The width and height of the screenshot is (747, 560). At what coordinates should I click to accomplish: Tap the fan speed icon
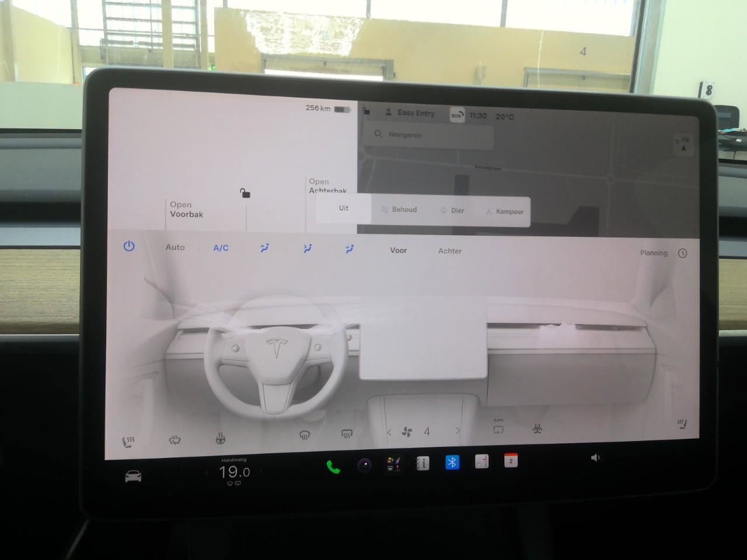point(407,432)
